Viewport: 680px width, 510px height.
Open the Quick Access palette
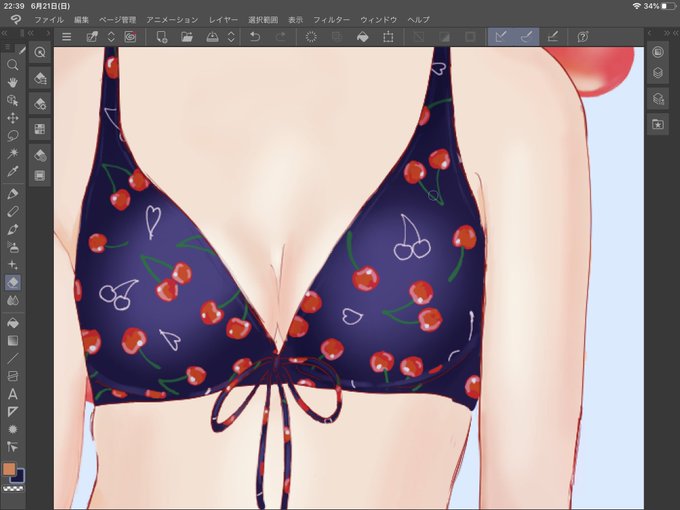[40, 52]
